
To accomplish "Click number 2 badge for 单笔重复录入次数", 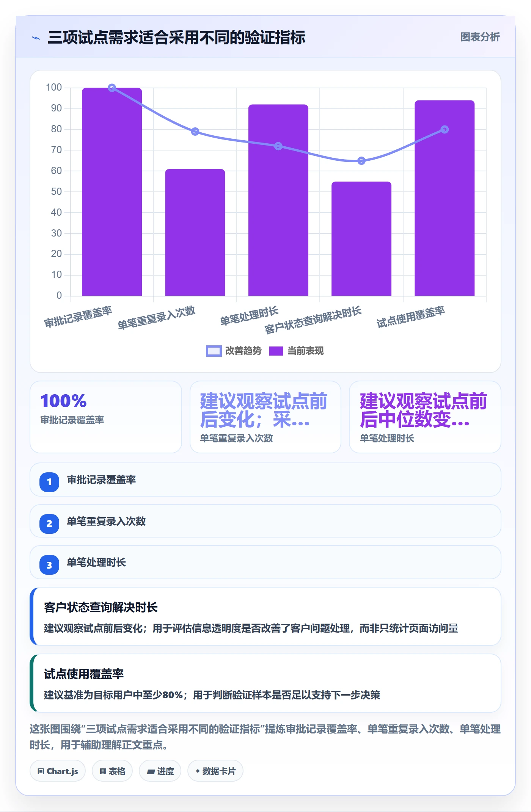I will tap(49, 524).
